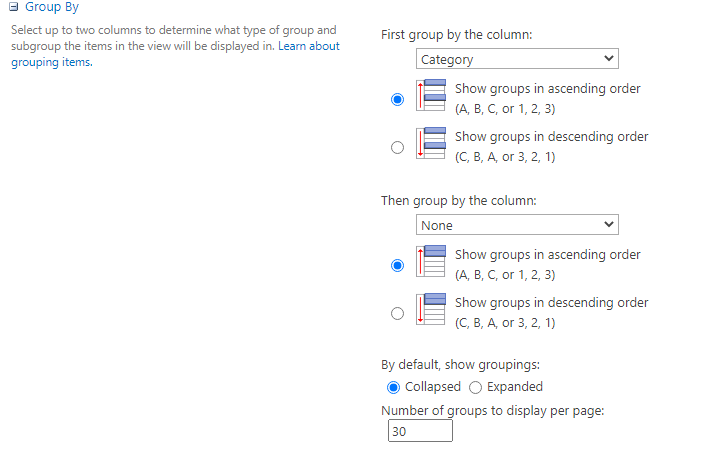Select ascending order for second group

[397, 265]
